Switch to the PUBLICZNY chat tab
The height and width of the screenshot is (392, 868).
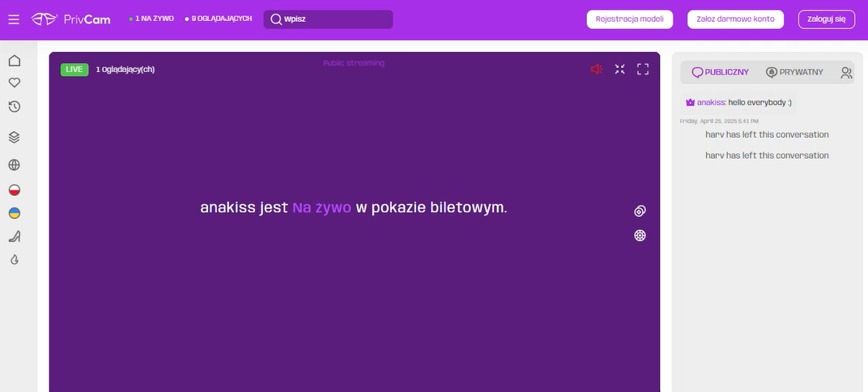point(720,72)
